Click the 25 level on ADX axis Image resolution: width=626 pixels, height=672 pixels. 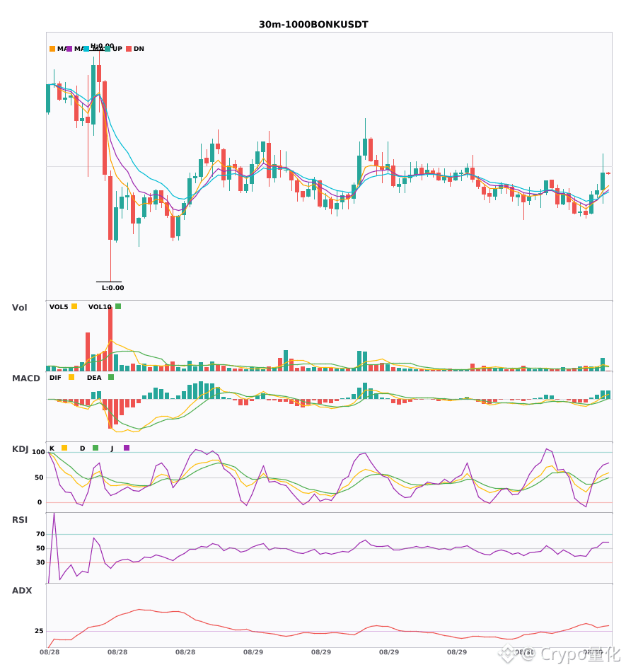[39, 631]
